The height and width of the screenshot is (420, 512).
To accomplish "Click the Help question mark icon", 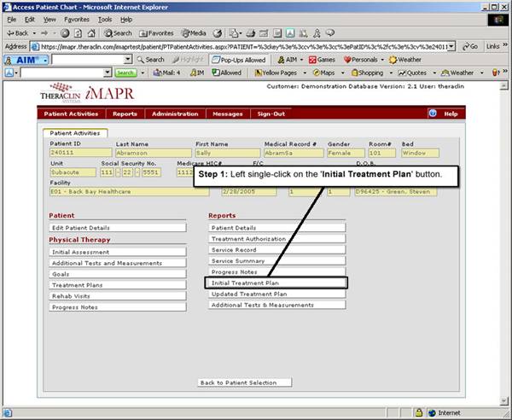I will [433, 114].
